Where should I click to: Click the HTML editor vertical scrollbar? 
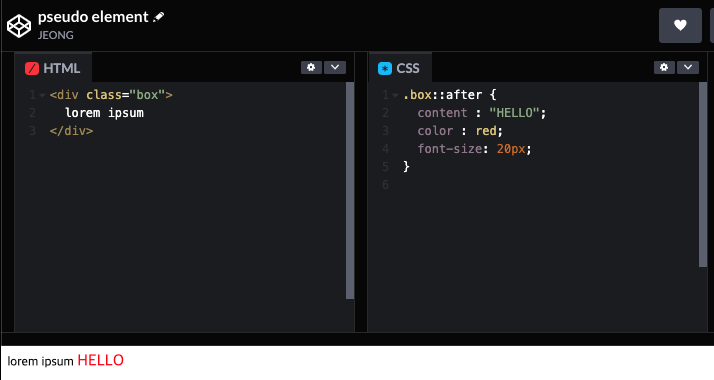pyautogui.click(x=350, y=190)
